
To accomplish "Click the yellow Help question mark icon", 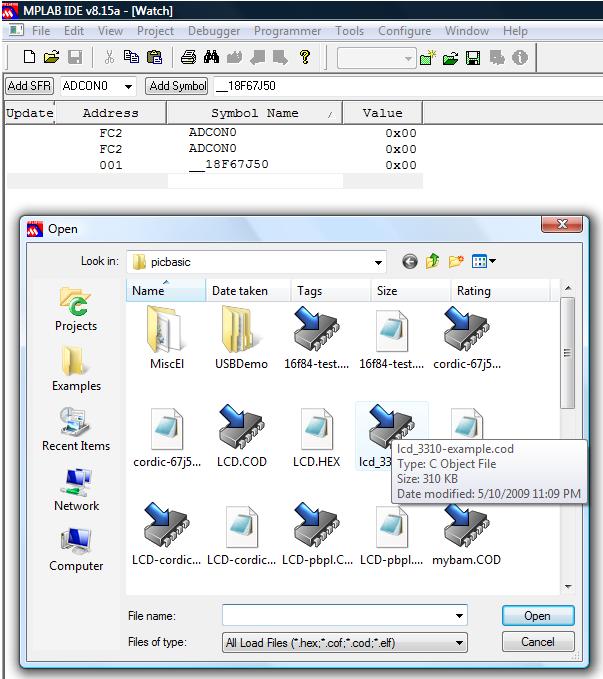I will click(x=305, y=57).
